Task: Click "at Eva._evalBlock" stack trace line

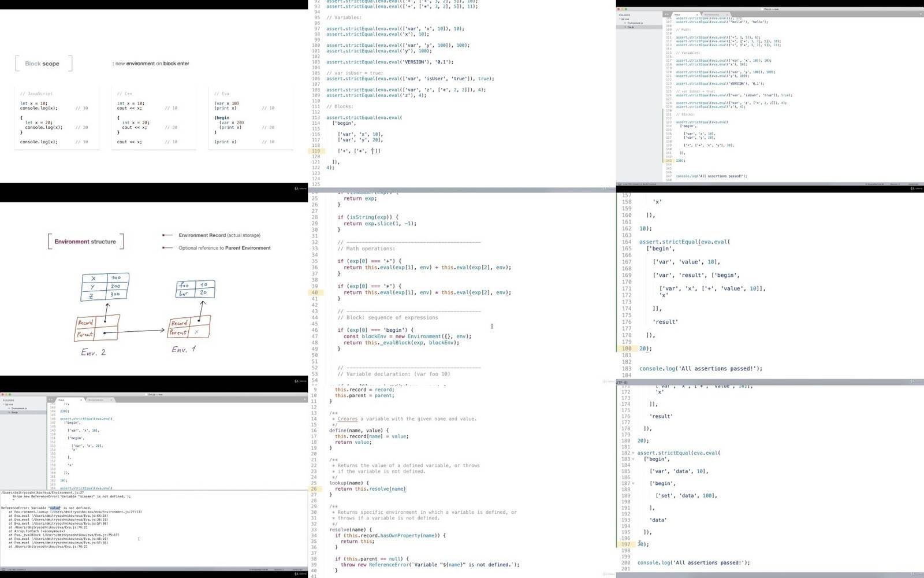Action: (64, 535)
